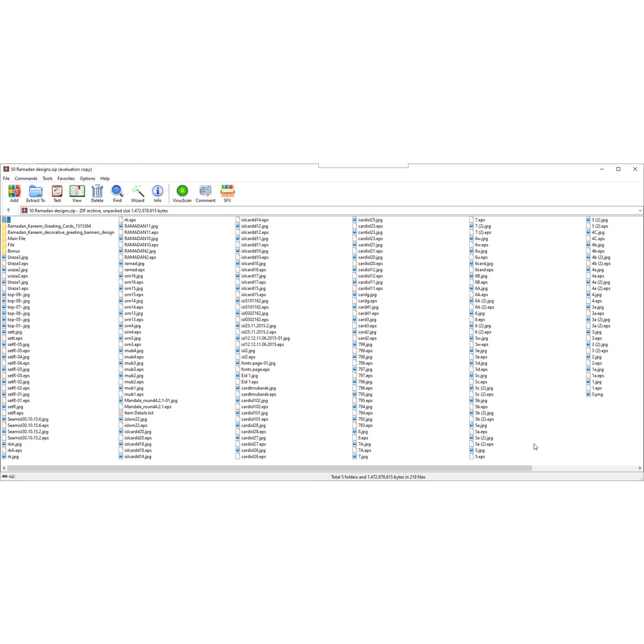Open the Commands menu
Screen dimensions: 644x644
(x=26, y=179)
